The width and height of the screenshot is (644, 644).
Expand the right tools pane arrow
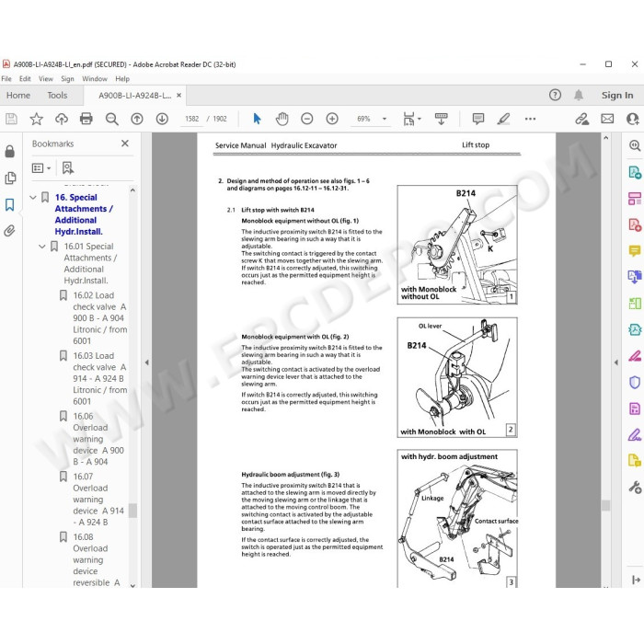coord(616,362)
